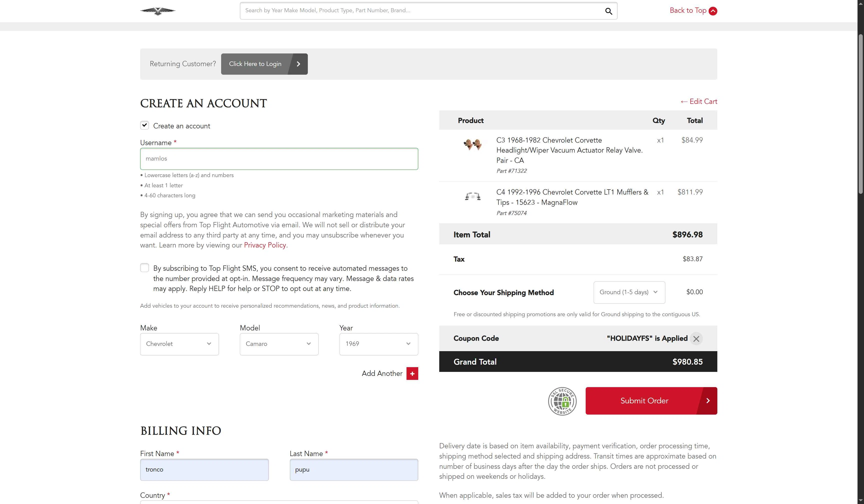Click the Edit Cart link
Image resolution: width=864 pixels, height=504 pixels.
click(699, 101)
